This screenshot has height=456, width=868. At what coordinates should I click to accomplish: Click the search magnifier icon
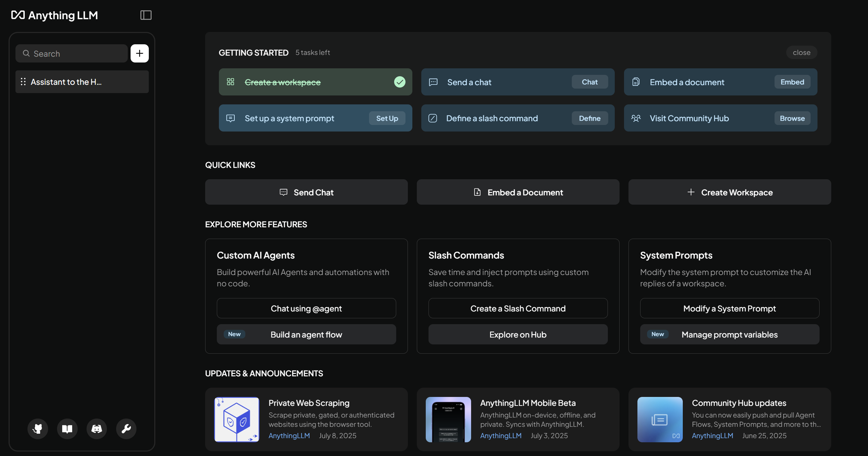[x=26, y=53]
